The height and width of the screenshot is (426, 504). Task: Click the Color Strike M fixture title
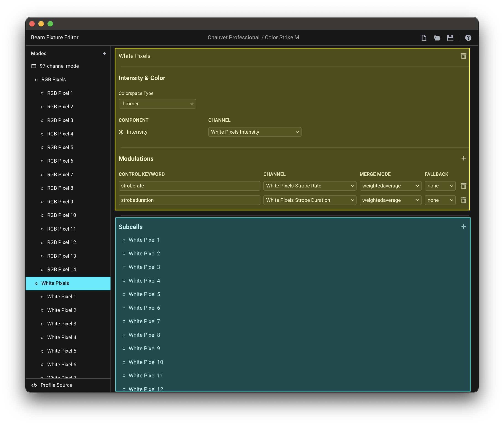coord(282,37)
